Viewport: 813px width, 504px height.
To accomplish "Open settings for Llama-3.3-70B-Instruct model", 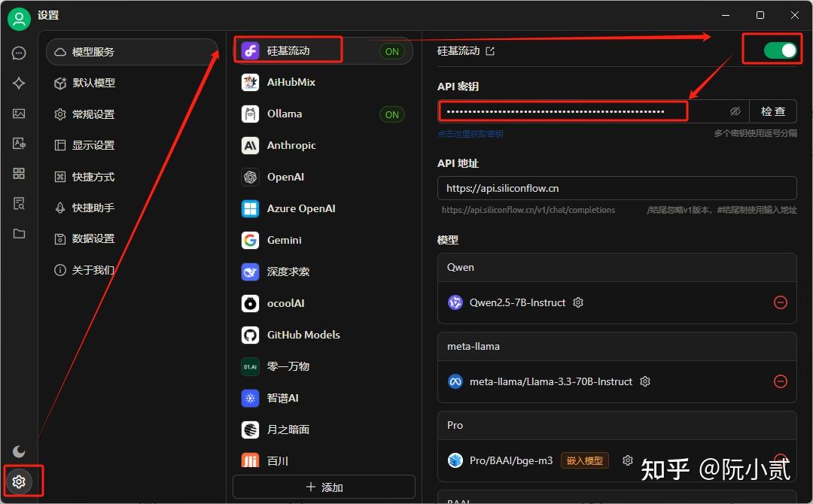I will (x=645, y=381).
